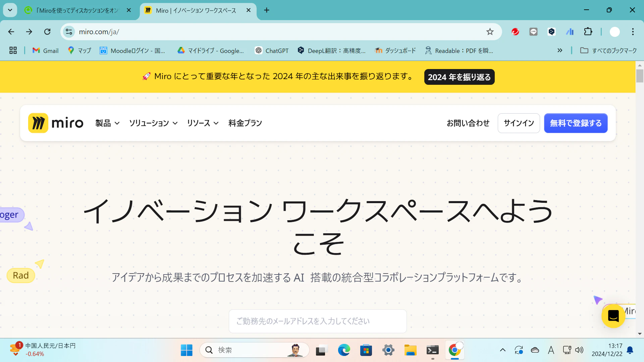Viewport: 644px width, 362px height.
Task: Open the Readable PDF bookmark
Action: pyautogui.click(x=459, y=51)
